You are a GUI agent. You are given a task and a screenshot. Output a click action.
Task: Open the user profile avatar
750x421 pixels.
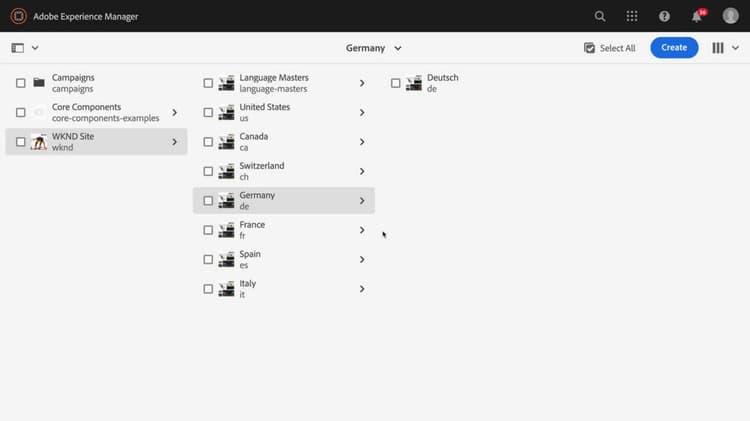[x=730, y=16]
